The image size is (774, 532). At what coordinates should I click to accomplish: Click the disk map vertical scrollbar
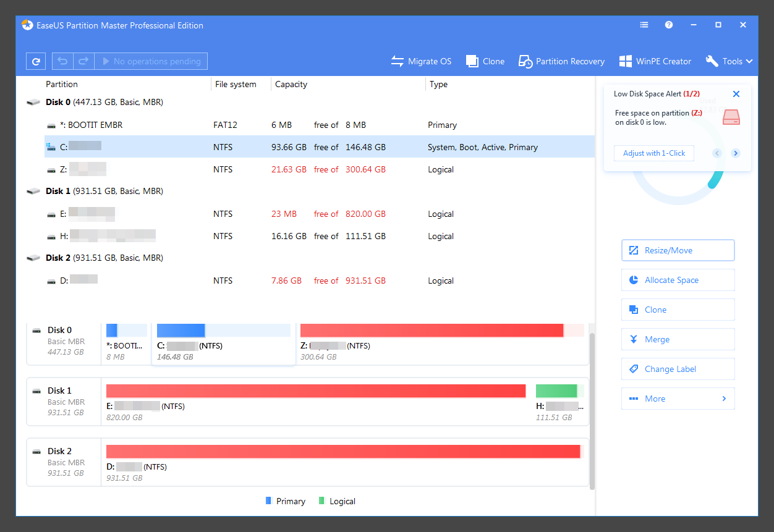tap(592, 408)
